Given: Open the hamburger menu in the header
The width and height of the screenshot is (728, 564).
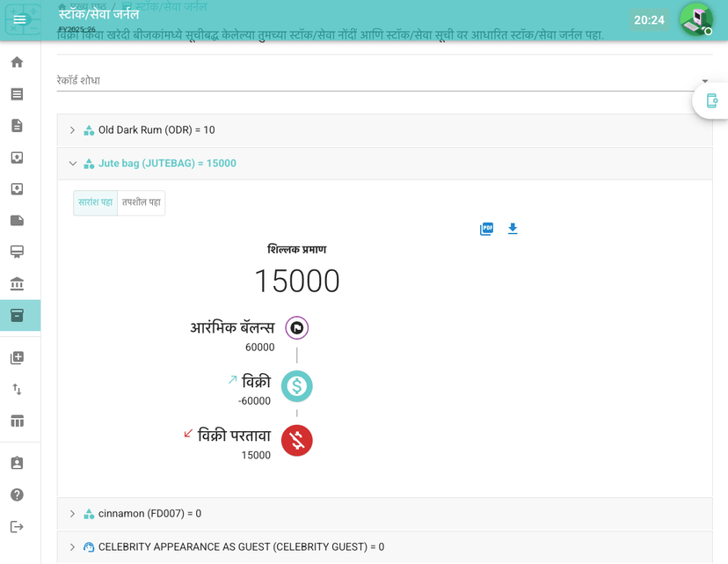Looking at the screenshot, I should 19,19.
